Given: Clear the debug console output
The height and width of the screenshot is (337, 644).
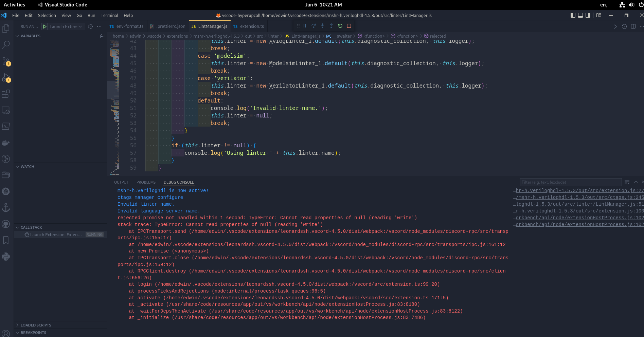Looking at the screenshot, I should tap(627, 182).
